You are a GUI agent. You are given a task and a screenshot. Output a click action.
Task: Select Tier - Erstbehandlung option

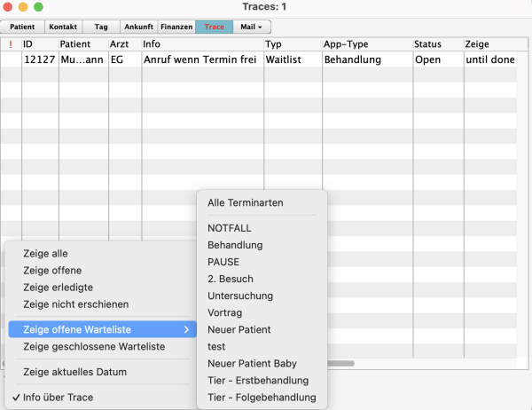[258, 381]
